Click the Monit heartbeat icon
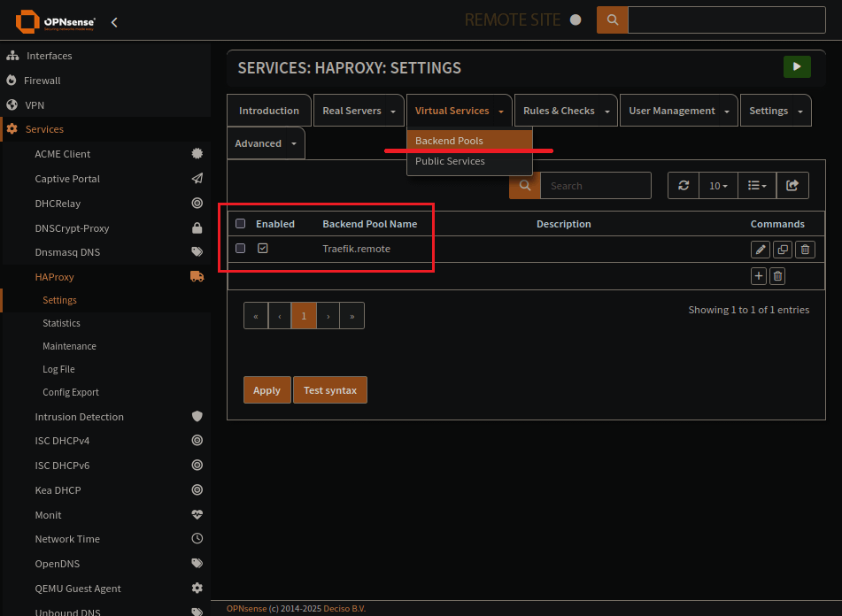 (x=197, y=514)
